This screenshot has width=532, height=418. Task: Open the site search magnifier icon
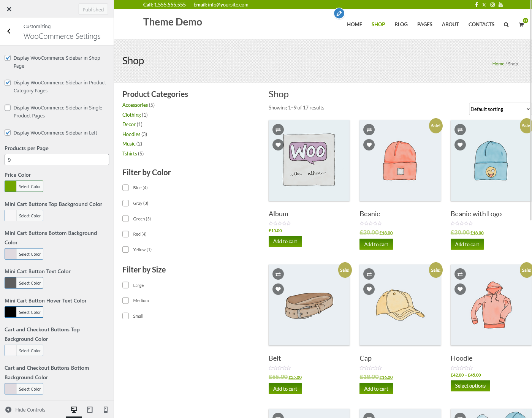506,25
